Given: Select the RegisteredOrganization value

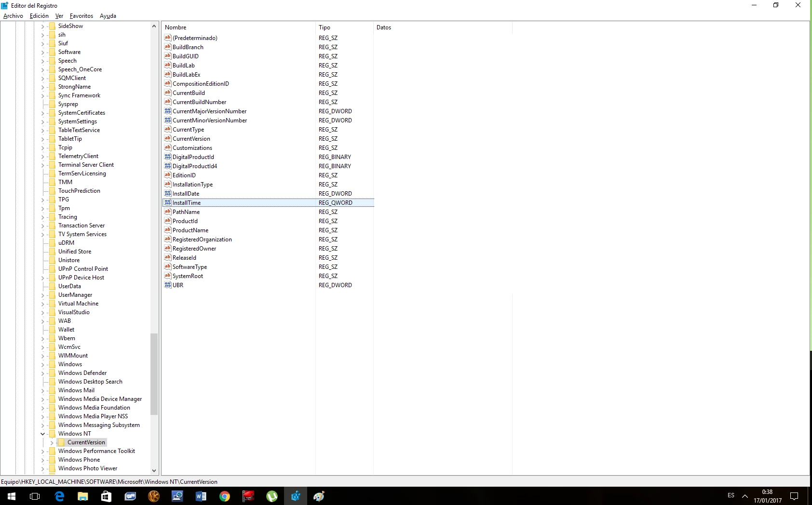Looking at the screenshot, I should (x=202, y=239).
